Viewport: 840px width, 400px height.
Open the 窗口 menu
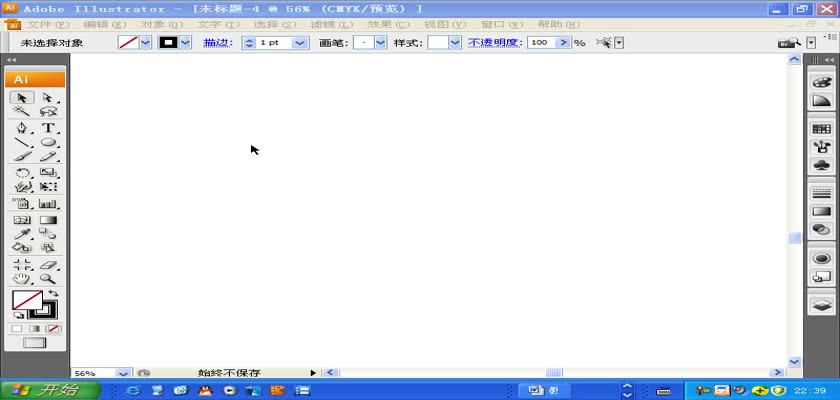pos(502,25)
